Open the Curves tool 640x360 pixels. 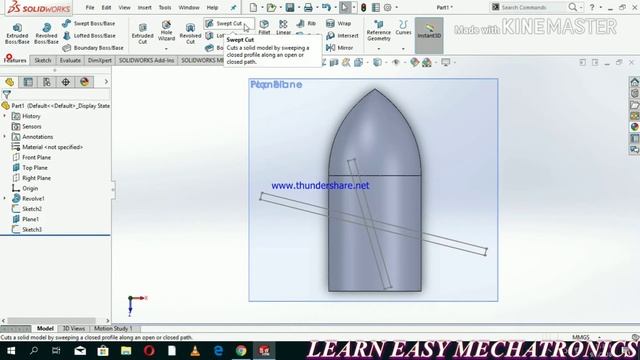click(x=403, y=28)
